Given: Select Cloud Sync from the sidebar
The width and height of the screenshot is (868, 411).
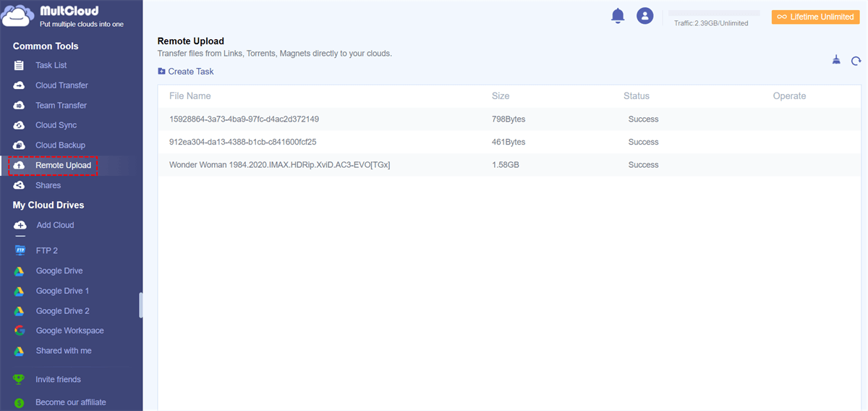Looking at the screenshot, I should click(x=56, y=125).
